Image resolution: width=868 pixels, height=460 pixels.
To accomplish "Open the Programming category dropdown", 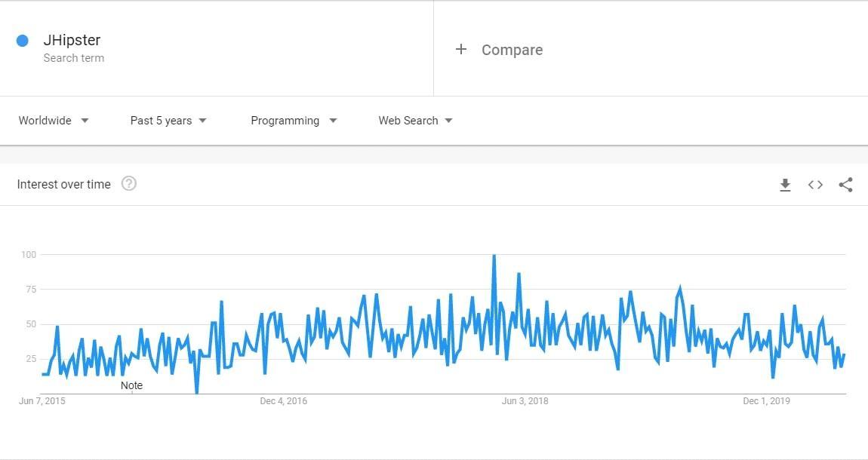I will [294, 121].
